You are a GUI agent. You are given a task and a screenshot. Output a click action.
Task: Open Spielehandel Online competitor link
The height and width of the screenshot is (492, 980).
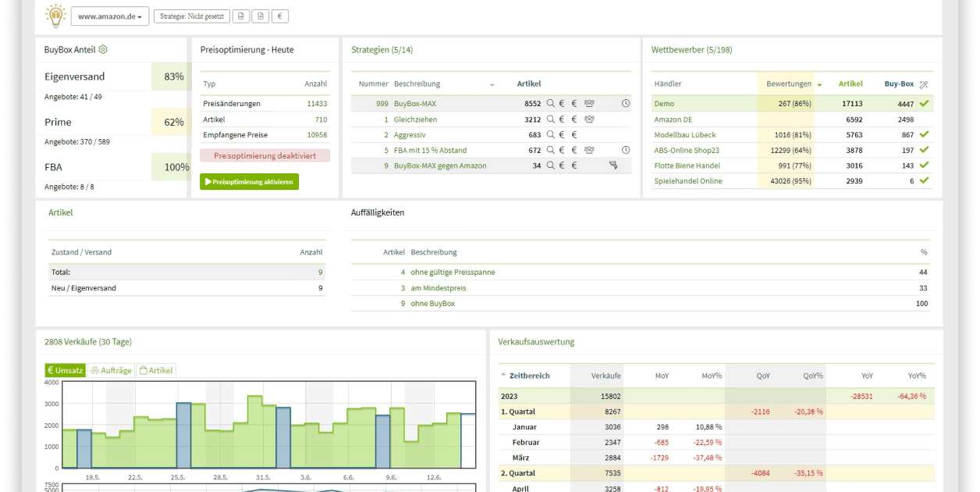click(688, 180)
